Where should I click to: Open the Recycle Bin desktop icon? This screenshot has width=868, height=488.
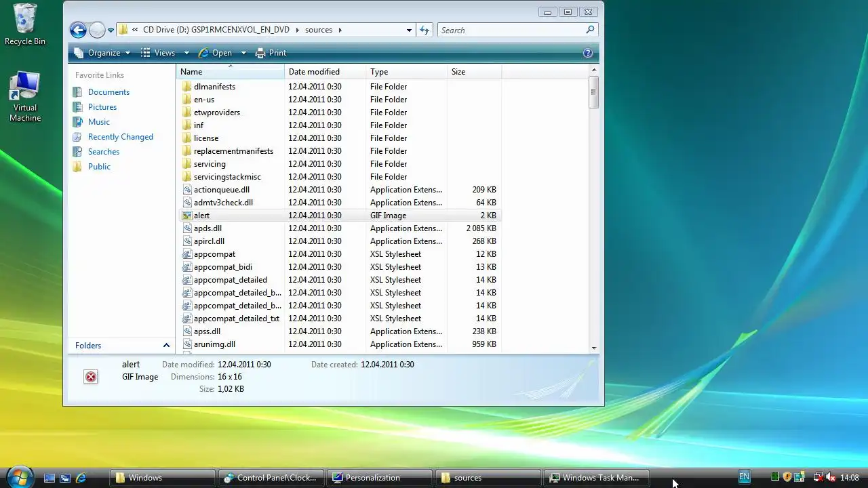coord(25,24)
